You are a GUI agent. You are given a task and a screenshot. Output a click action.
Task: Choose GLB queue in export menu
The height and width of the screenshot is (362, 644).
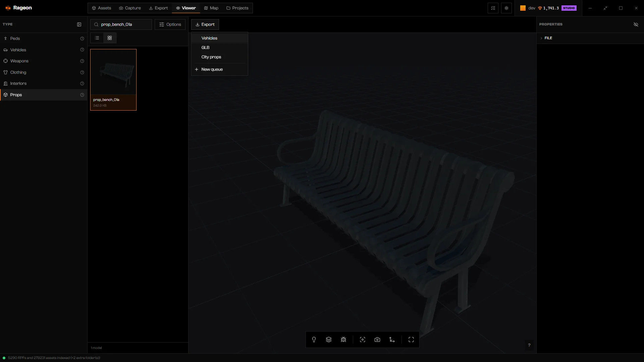coord(220,48)
